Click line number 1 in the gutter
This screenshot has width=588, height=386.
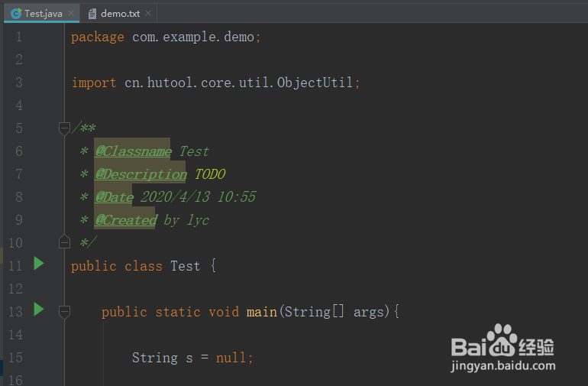point(19,37)
